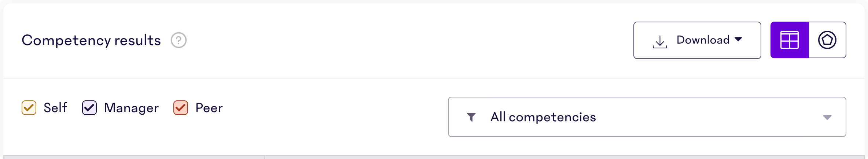
Task: Uncheck the Self checkbox
Action: [x=29, y=108]
